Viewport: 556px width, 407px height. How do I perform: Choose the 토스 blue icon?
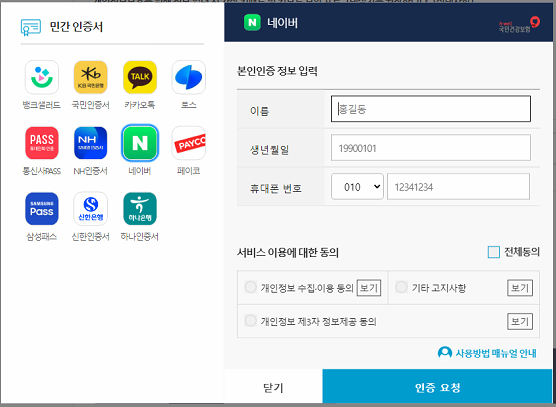coord(189,77)
